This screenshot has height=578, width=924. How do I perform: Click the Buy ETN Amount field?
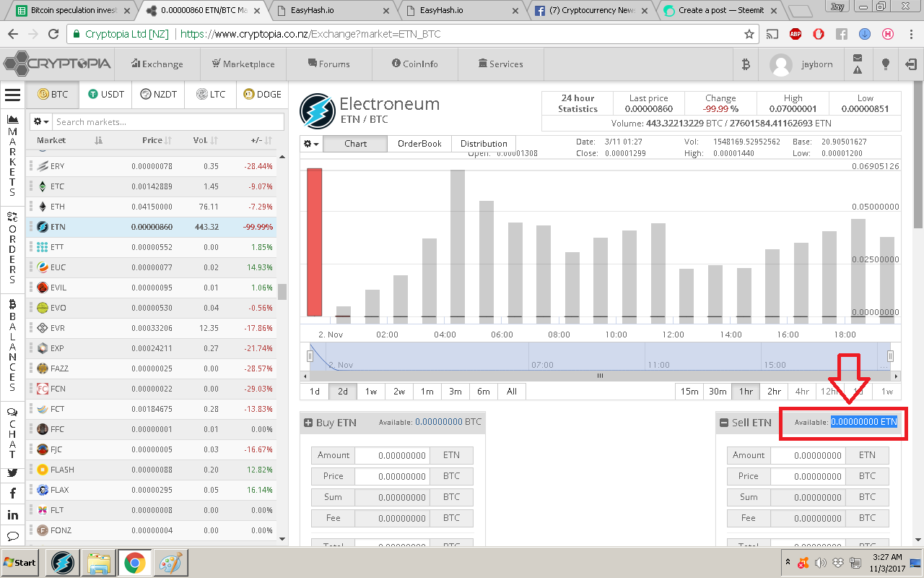(393, 455)
